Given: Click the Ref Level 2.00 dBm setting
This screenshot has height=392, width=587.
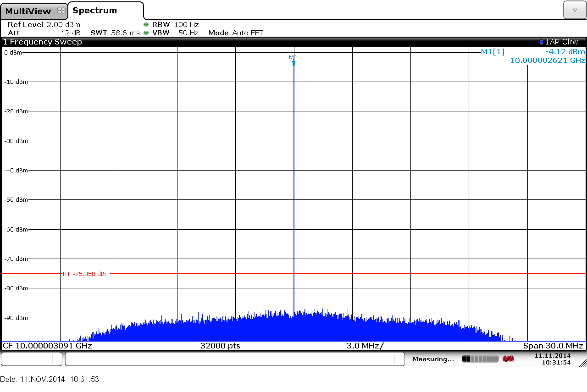Looking at the screenshot, I should tap(44, 25).
